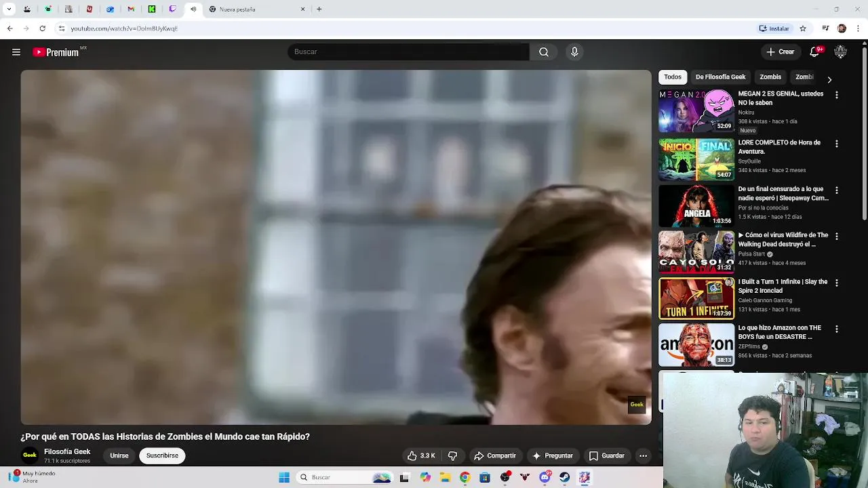Click the Crear button
The width and height of the screenshot is (868, 488).
[x=781, y=52]
